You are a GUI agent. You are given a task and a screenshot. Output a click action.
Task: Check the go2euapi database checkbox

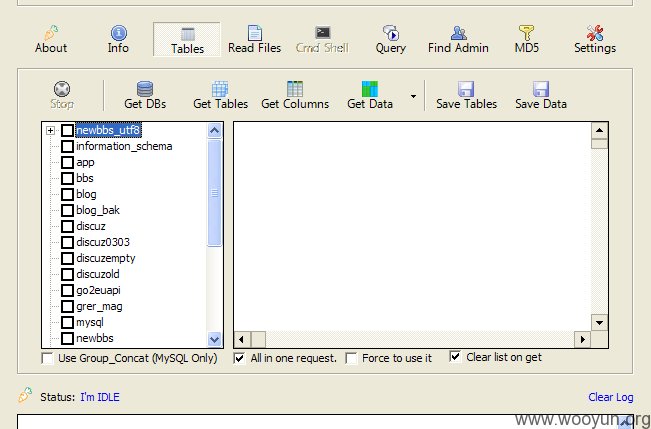pos(67,290)
